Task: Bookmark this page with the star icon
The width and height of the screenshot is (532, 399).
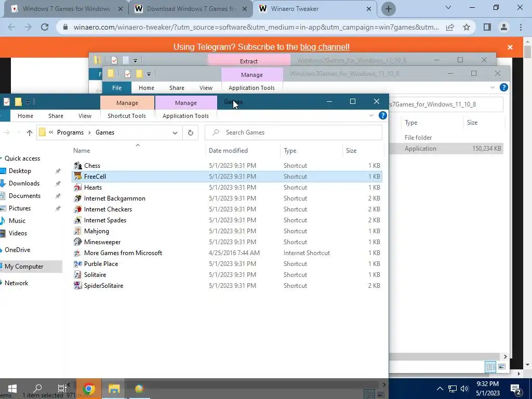Action: coord(467,27)
